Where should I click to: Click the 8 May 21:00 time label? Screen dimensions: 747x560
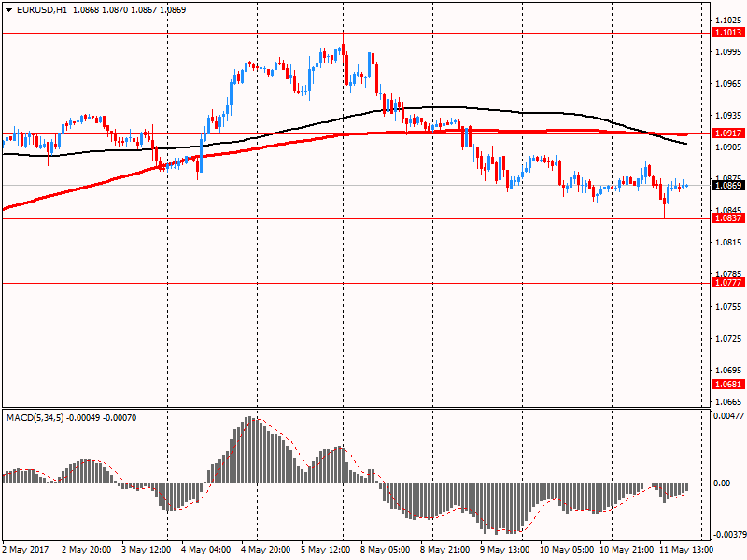click(x=445, y=550)
